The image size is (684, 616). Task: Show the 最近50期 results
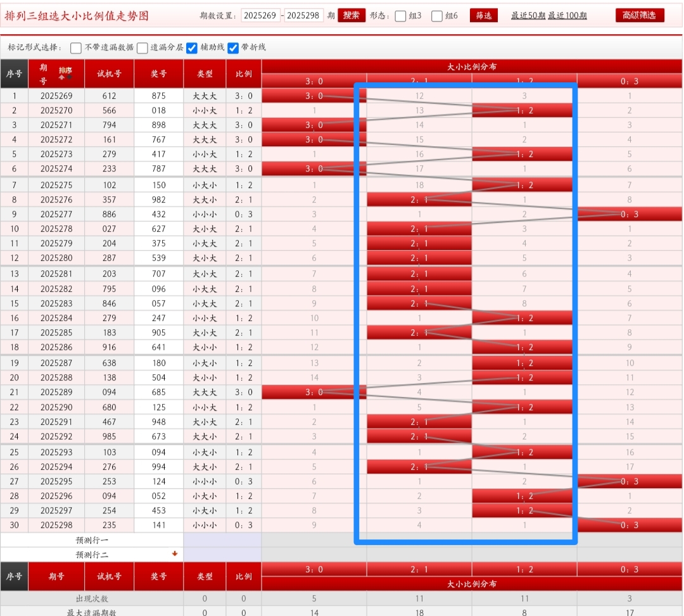pos(528,16)
